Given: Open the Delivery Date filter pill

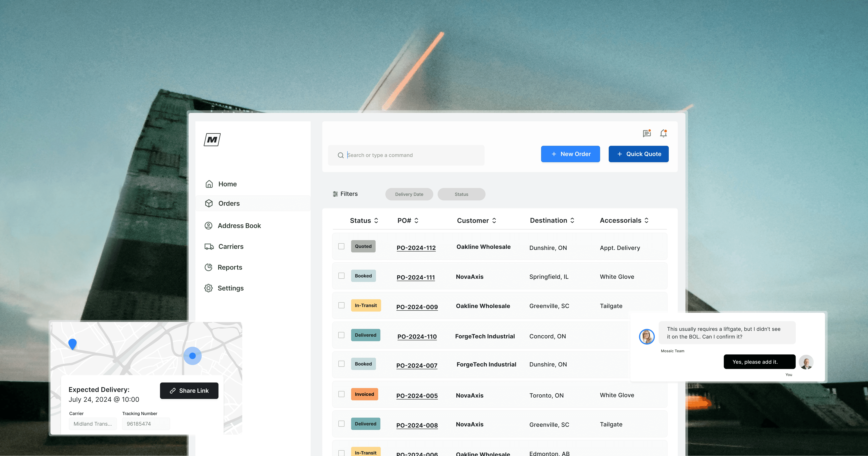Looking at the screenshot, I should tap(409, 194).
